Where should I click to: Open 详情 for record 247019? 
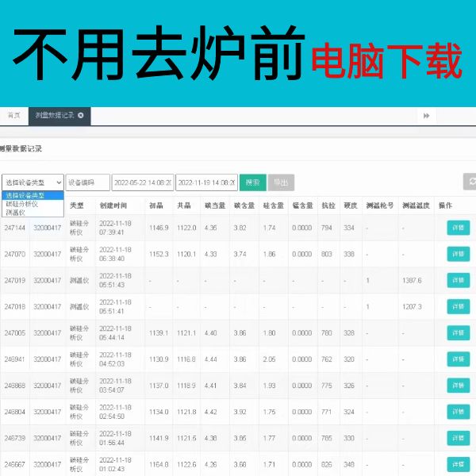(458, 280)
